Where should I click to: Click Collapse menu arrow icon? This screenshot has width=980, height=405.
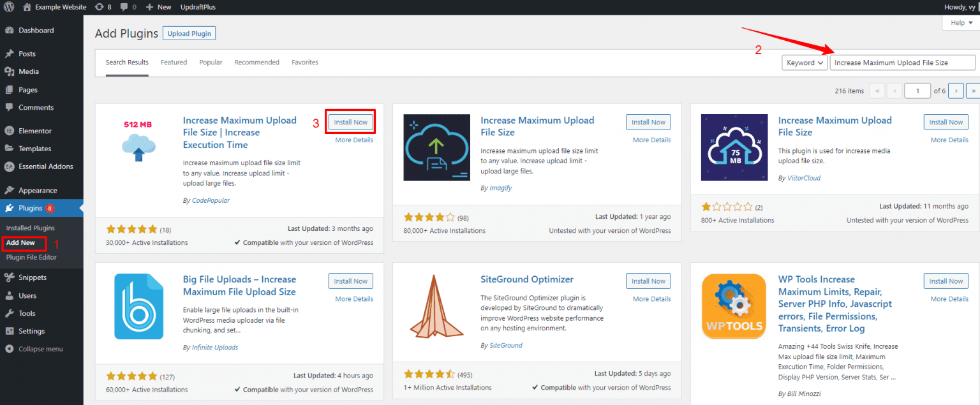click(10, 349)
